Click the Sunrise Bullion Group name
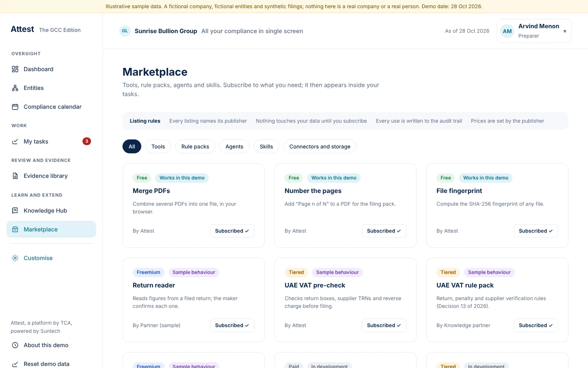The height and width of the screenshot is (368, 588). click(x=166, y=31)
